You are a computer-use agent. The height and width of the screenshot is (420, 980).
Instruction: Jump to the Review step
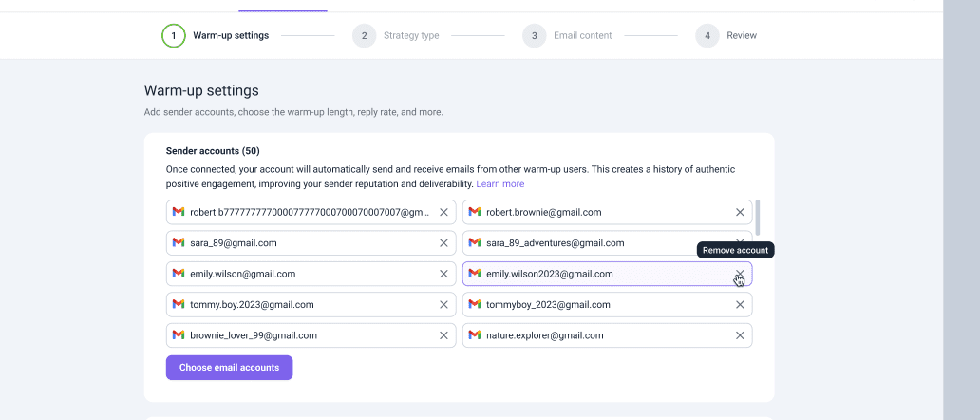point(729,36)
